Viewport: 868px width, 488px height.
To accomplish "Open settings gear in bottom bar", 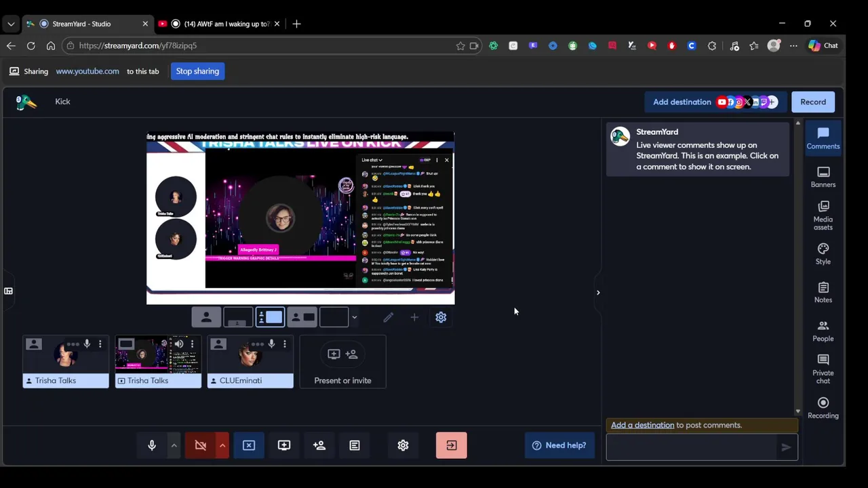I will coord(403,445).
